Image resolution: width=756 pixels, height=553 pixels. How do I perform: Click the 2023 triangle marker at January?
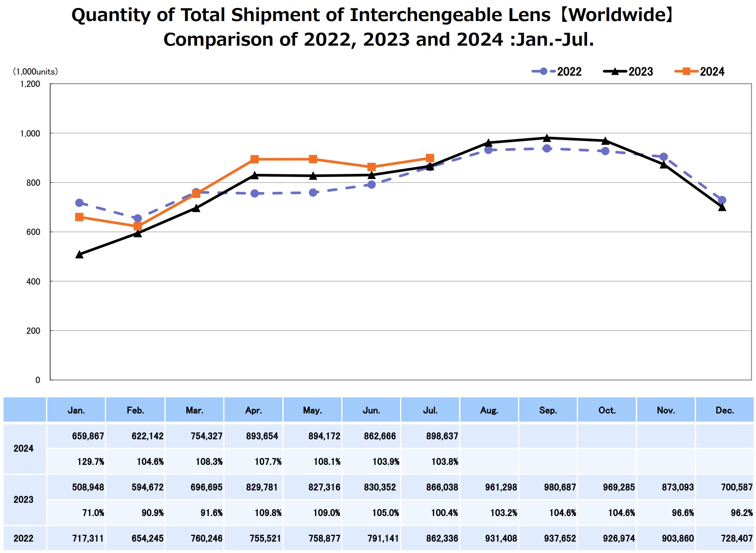click(x=79, y=254)
